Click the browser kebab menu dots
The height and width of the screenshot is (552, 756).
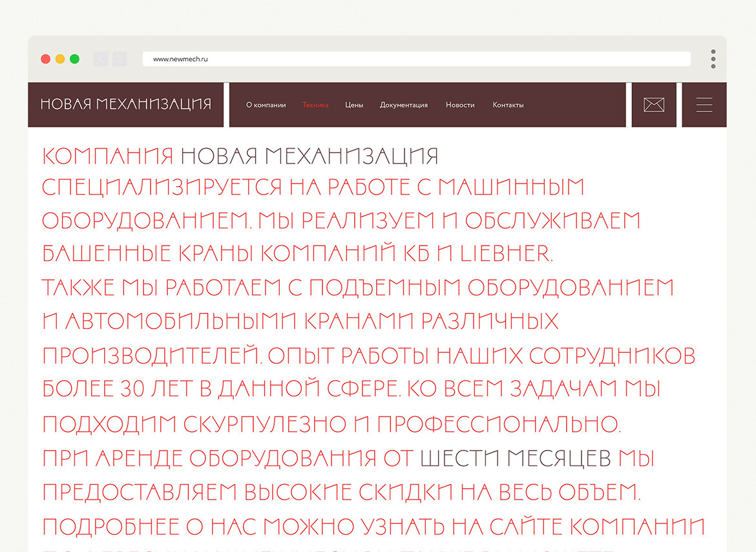pyautogui.click(x=713, y=59)
